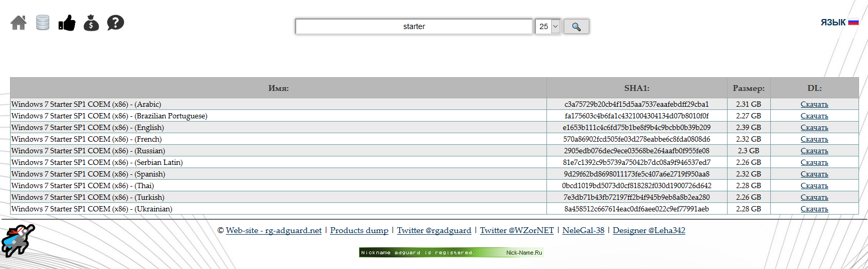Select the Windows 7 Starter (Ukrainian) name

point(92,209)
